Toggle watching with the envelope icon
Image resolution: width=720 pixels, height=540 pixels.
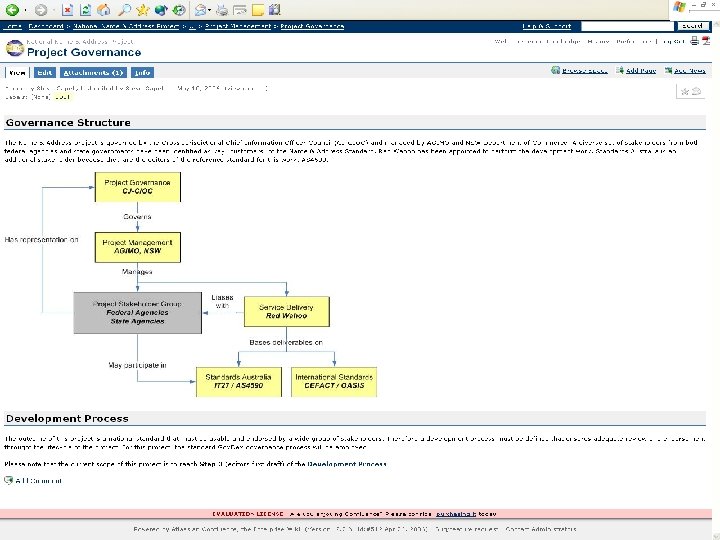tap(697, 91)
